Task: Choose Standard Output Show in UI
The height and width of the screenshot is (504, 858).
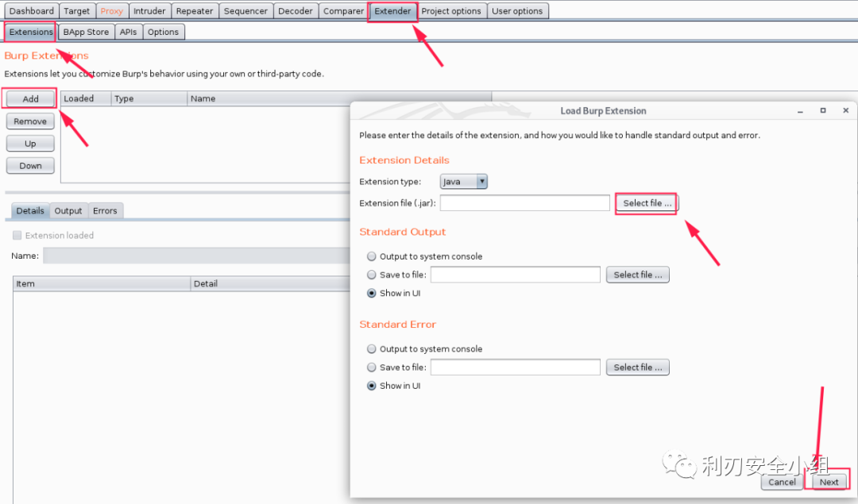Action: point(372,293)
